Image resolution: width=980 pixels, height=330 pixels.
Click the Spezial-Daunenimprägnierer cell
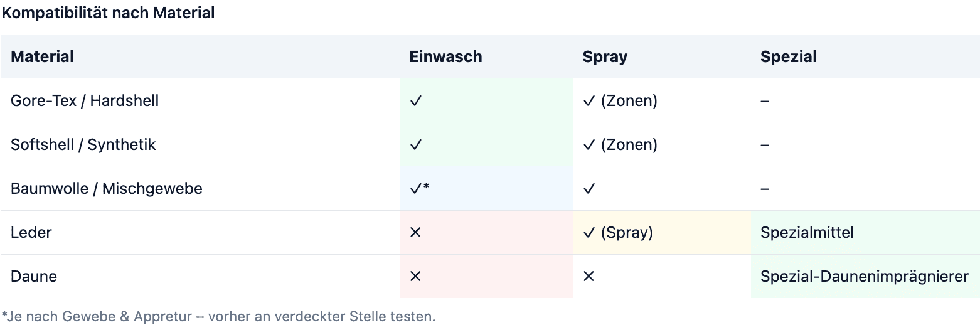[865, 276]
